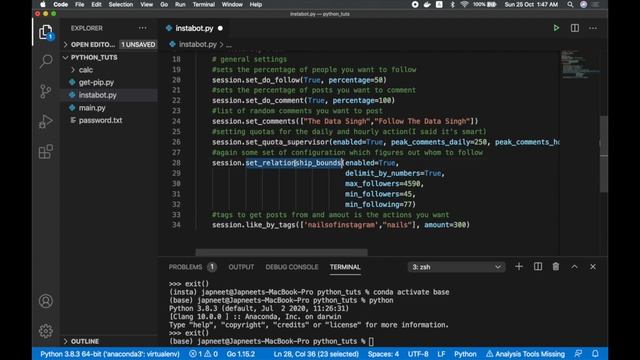This screenshot has height=360, width=640.
Task: Change indentation via Spaces: 4
Action: (383, 354)
